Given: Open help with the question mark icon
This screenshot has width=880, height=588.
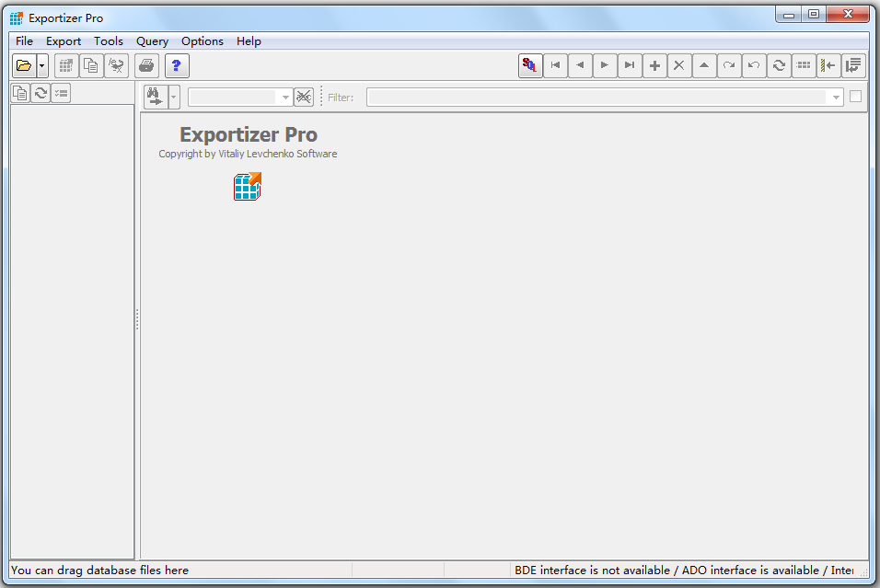Looking at the screenshot, I should pyautogui.click(x=177, y=65).
